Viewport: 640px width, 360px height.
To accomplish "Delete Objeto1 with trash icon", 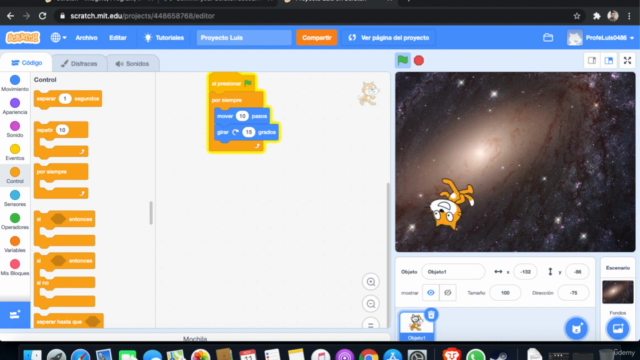I will tap(431, 315).
